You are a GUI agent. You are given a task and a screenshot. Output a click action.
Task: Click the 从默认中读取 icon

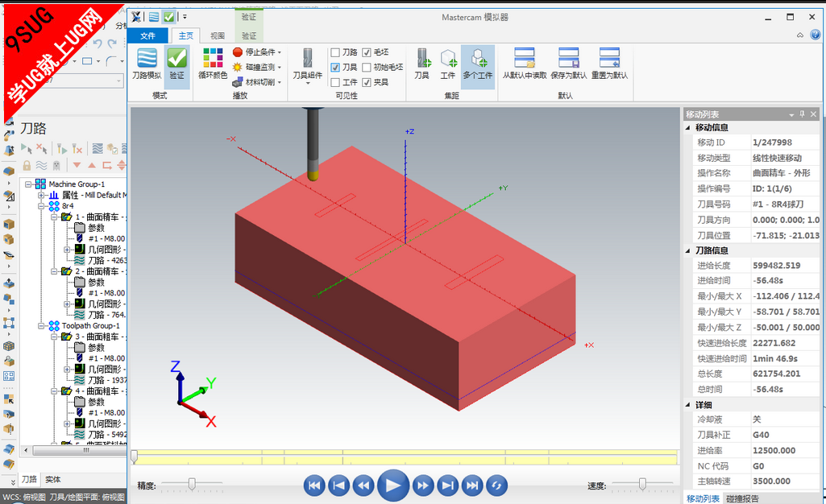point(524,64)
